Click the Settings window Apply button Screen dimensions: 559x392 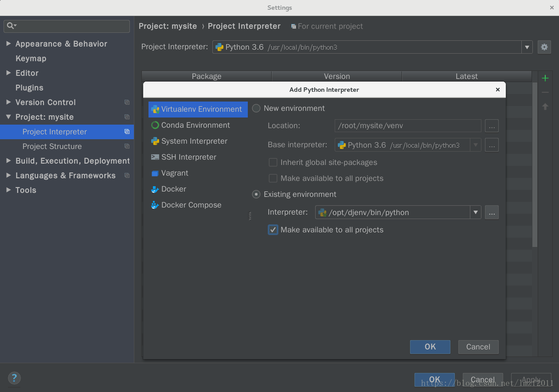tap(531, 380)
